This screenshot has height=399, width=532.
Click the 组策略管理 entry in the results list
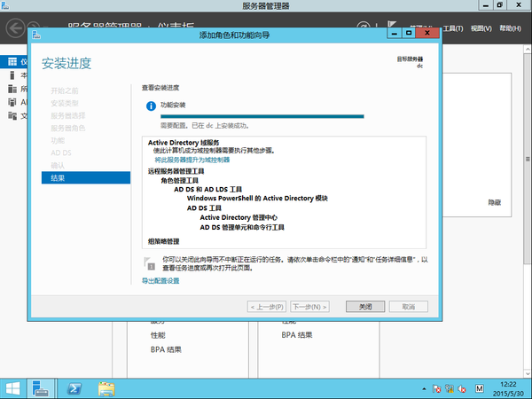[x=163, y=241]
